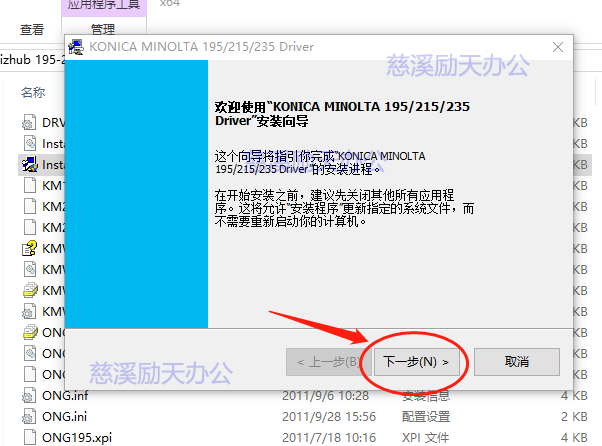The width and height of the screenshot is (602, 446).
Task: Click the 下一步(N) next button
Action: point(416,360)
